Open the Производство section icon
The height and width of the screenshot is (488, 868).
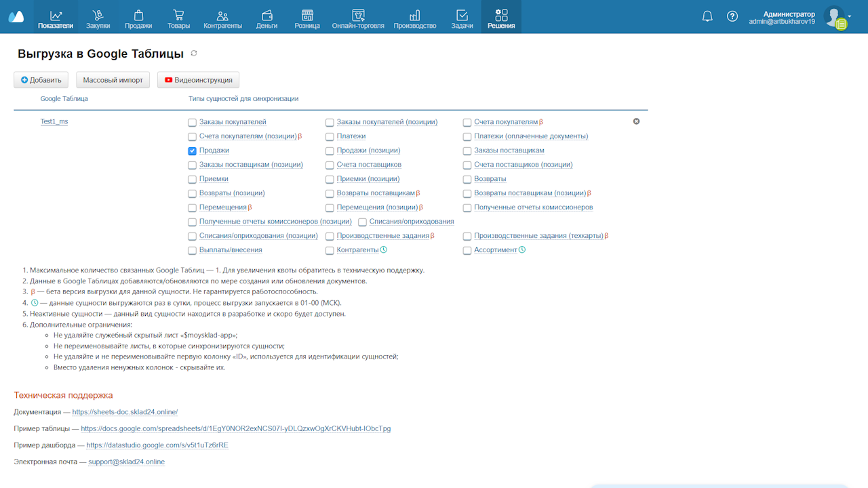tap(414, 15)
